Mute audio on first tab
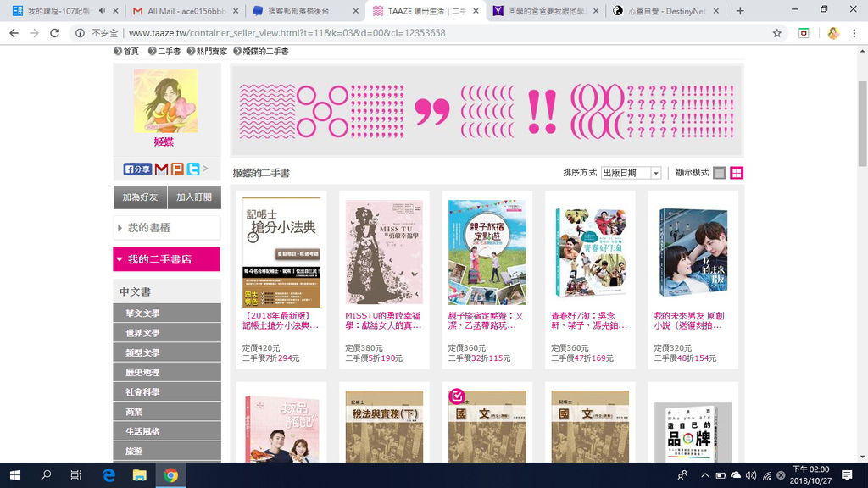Image resolution: width=868 pixels, height=488 pixels. (x=103, y=10)
